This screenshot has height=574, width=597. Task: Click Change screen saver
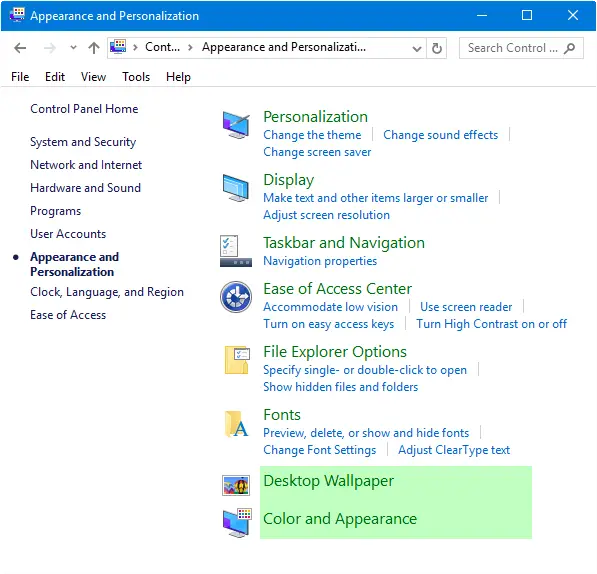pyautogui.click(x=317, y=152)
